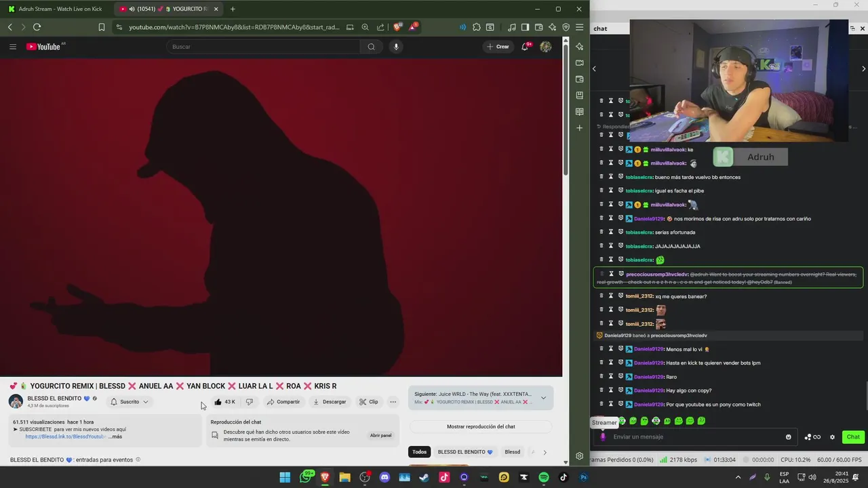
Task: Open the YouTube hamburger guide menu
Action: coord(12,47)
